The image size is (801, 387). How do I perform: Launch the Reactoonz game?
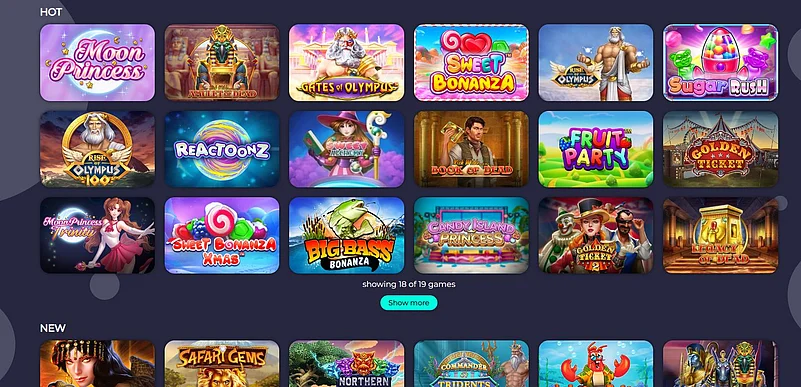(x=222, y=149)
